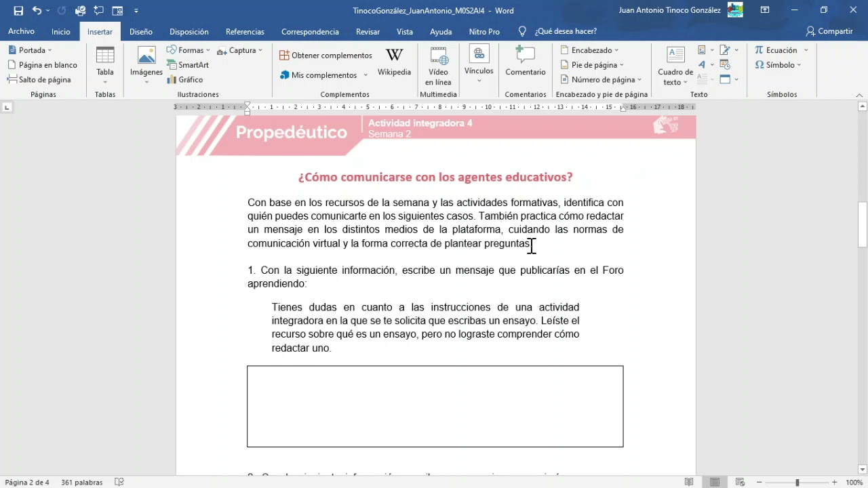Save the document with the floppy disk icon
868x488 pixels.
click(18, 10)
